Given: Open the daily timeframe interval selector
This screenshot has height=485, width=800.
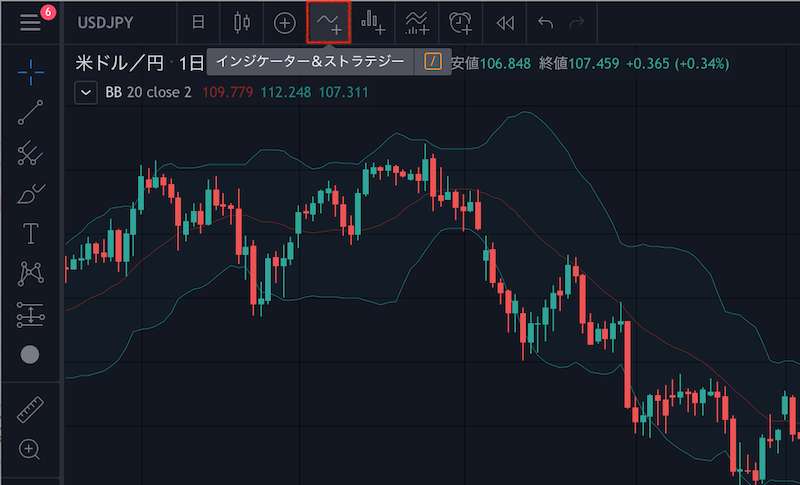Looking at the screenshot, I should pyautogui.click(x=198, y=22).
